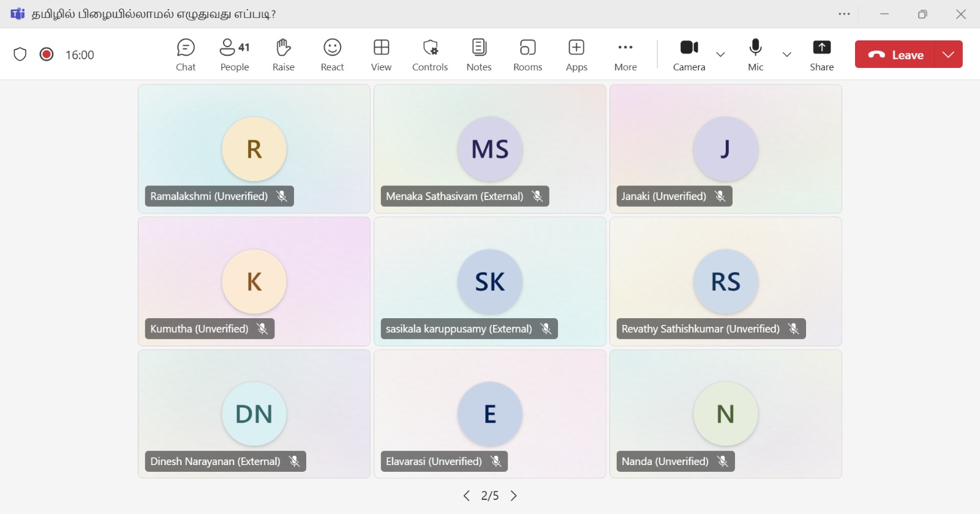Screen dimensions: 980x514
Task: Open the meeting Notes
Action: (479, 54)
